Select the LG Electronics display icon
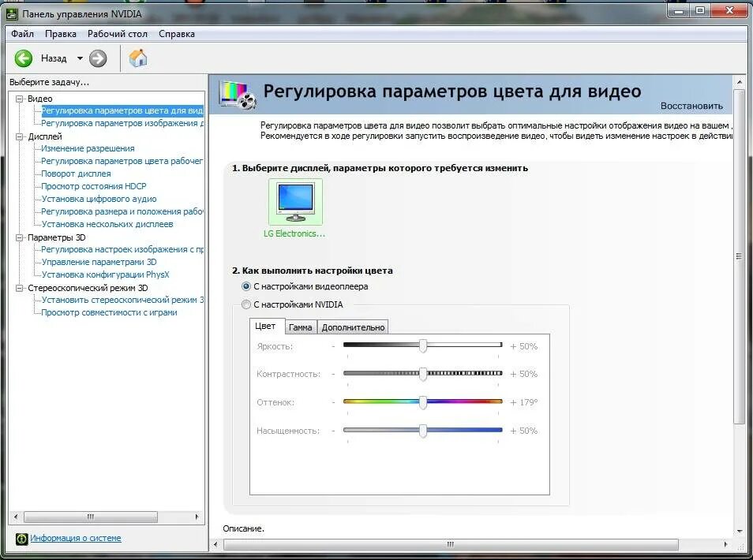 click(295, 202)
